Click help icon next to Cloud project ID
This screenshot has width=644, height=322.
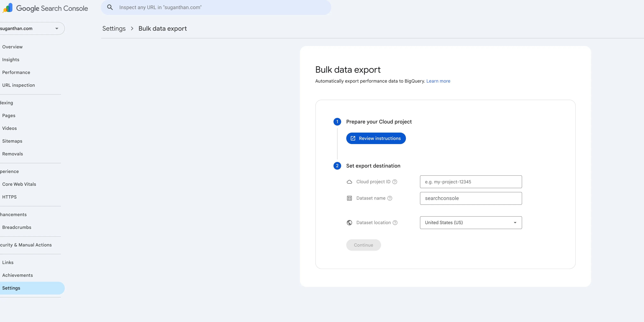[x=395, y=182]
